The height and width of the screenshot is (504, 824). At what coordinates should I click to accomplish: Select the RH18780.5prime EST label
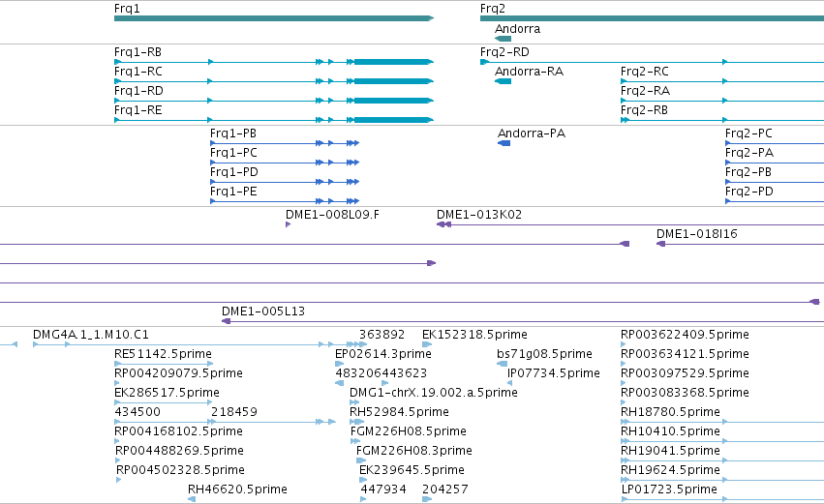point(670,412)
